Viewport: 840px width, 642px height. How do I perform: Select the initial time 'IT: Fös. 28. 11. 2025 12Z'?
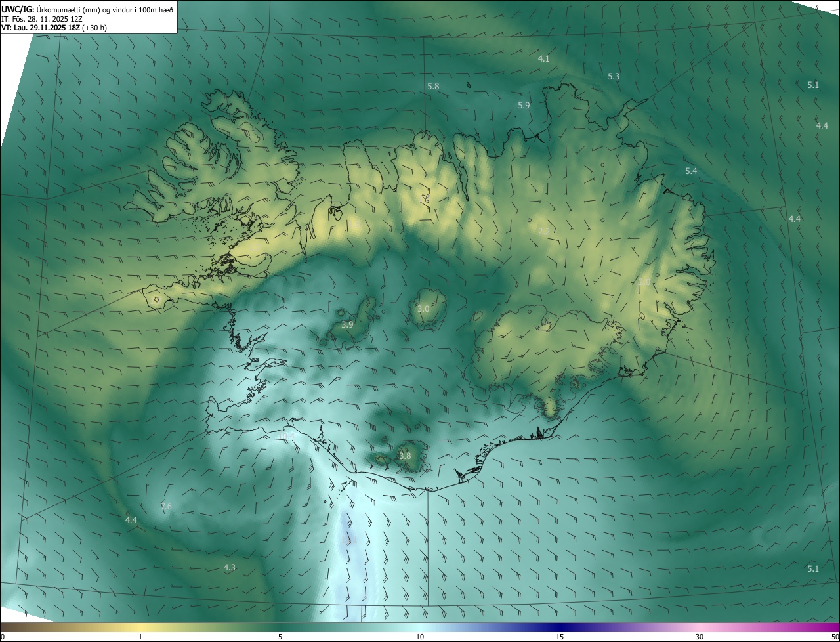click(42, 18)
